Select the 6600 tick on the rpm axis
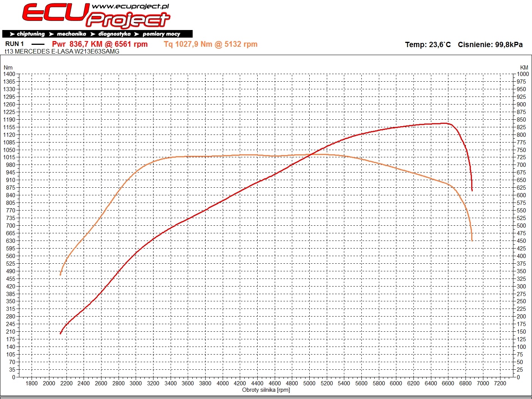The height and width of the screenshot is (399, 532). pyautogui.click(x=448, y=383)
